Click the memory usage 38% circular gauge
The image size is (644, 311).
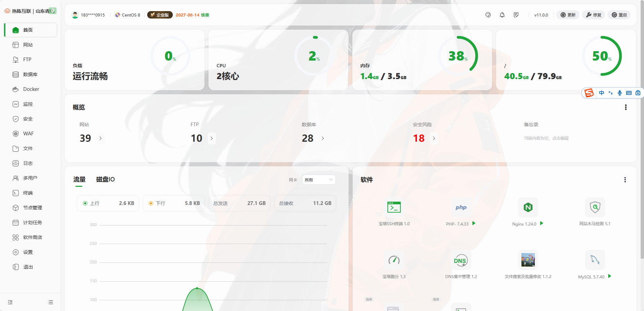click(x=458, y=56)
